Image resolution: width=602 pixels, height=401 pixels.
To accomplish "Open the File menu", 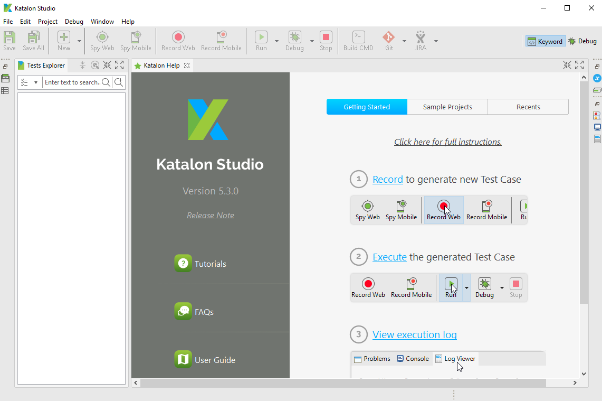I will [x=8, y=22].
